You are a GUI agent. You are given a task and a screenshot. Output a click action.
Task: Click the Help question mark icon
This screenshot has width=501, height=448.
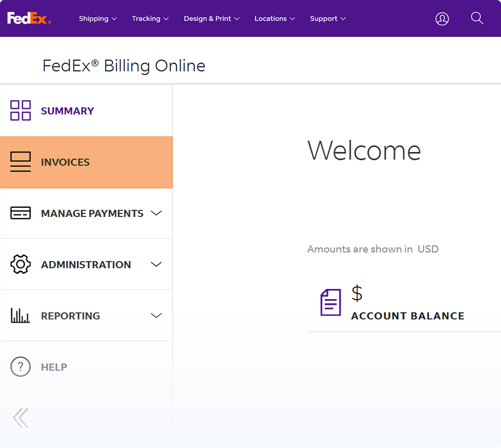click(x=20, y=367)
